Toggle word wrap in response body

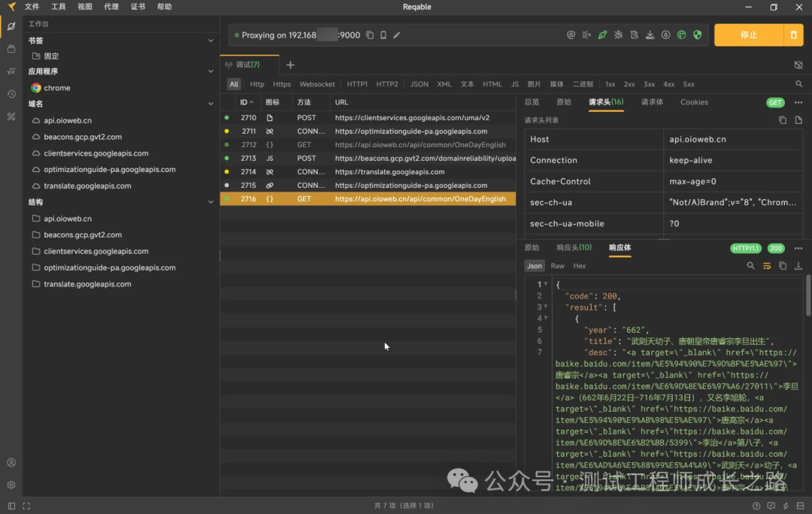pyautogui.click(x=767, y=266)
